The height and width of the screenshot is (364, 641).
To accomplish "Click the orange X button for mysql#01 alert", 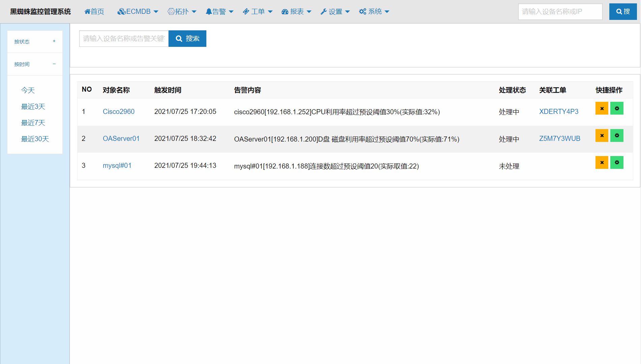I will (x=602, y=162).
